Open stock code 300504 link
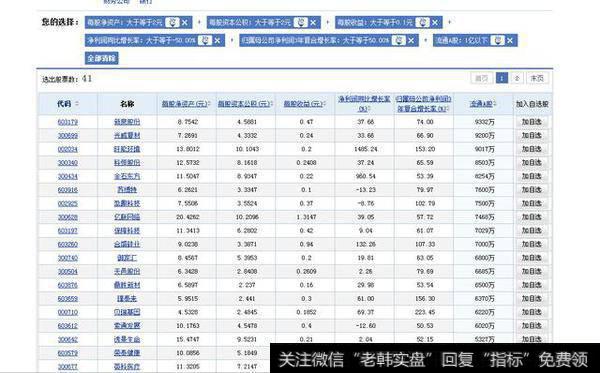Viewport: 600px width, 373px height. coord(68,272)
